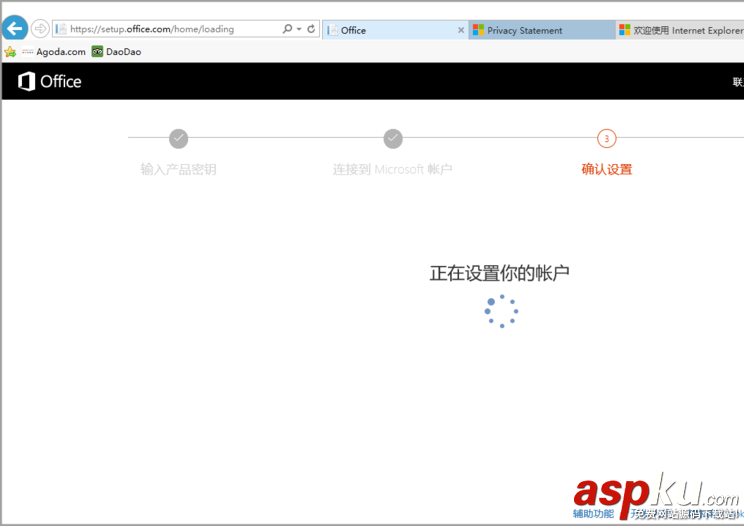This screenshot has height=526, width=744.
Task: Click the 辅助功能 footer link
Action: 593,514
